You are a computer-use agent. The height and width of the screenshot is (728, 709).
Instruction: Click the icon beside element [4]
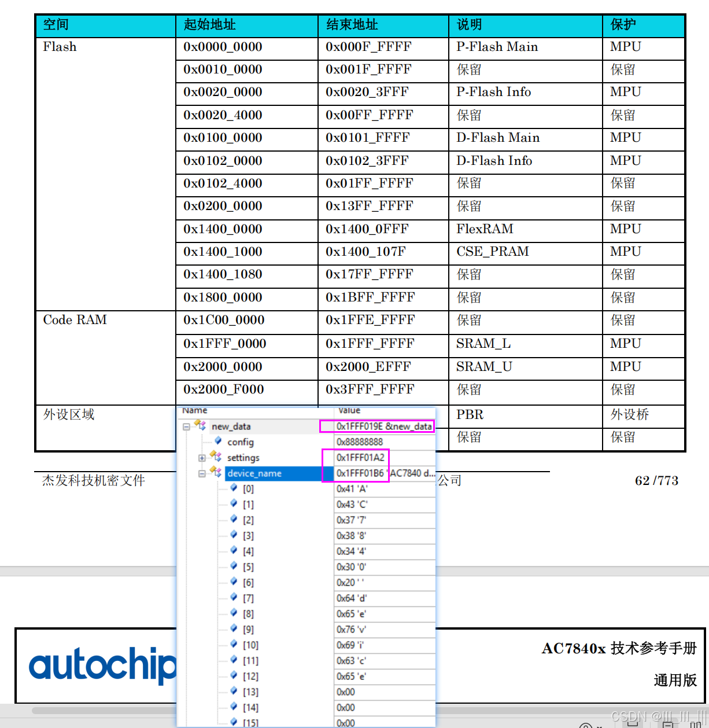[x=234, y=550]
